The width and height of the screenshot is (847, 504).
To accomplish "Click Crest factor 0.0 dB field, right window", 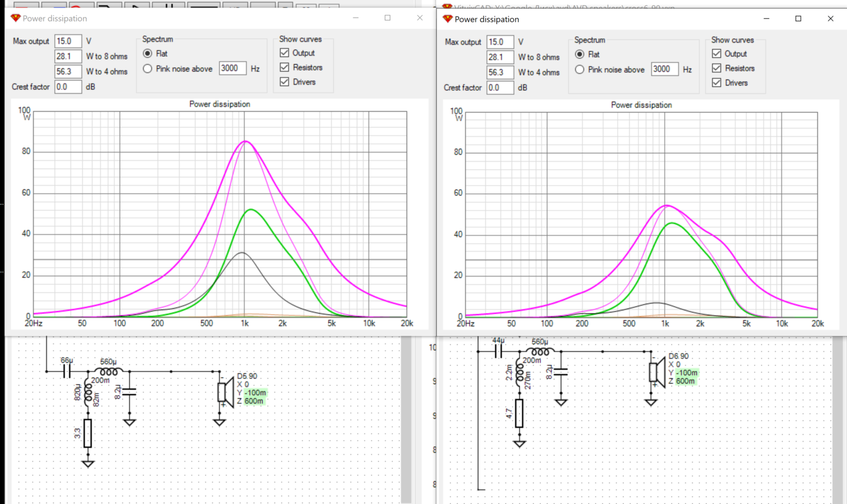I will (500, 88).
